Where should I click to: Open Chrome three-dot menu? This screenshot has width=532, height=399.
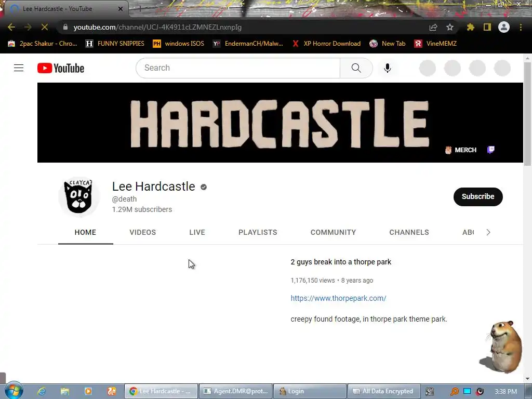click(x=521, y=27)
